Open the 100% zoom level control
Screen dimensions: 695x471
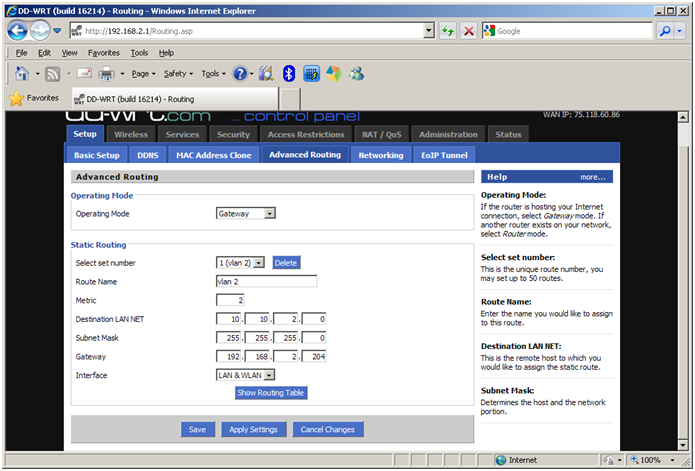tap(653, 460)
